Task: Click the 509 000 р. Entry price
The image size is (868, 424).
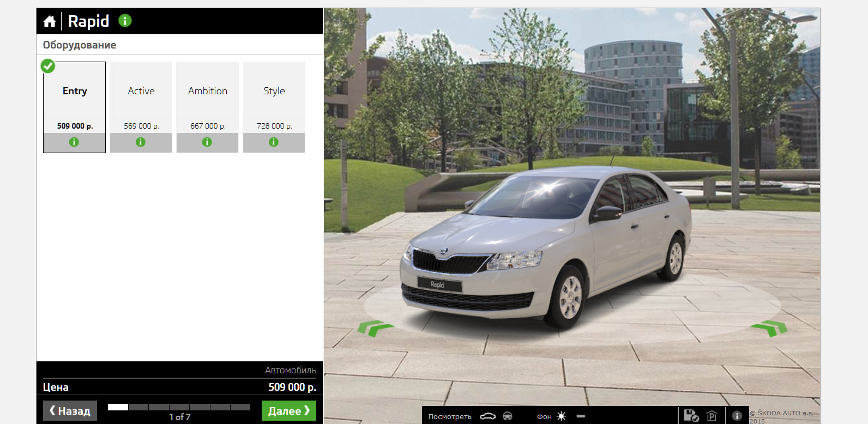Action: [75, 126]
